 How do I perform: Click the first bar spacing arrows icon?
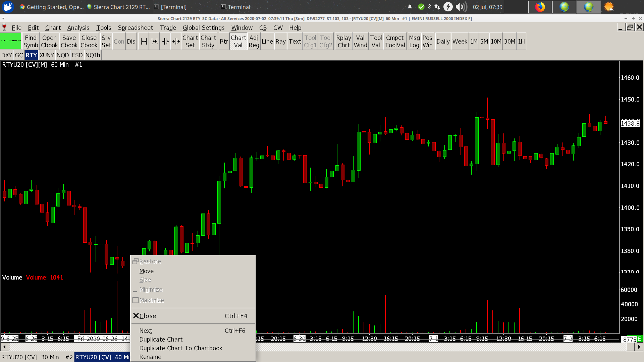click(x=144, y=41)
